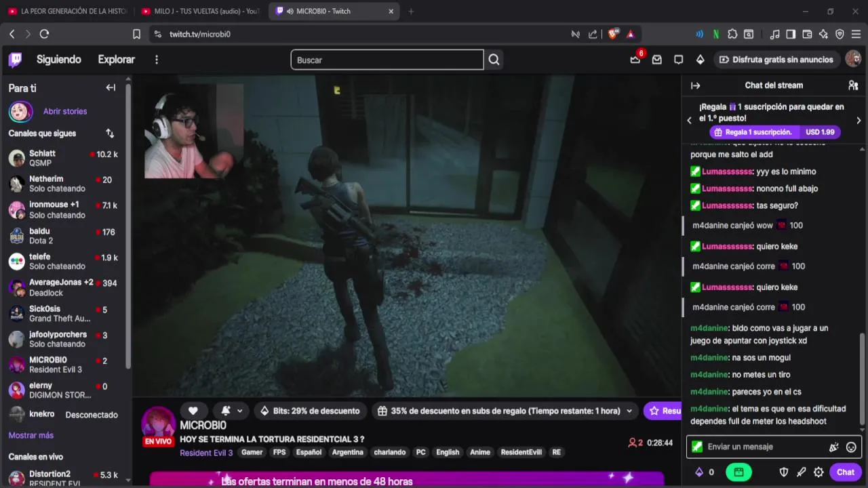Viewport: 868px width, 488px height.
Task: Click Mostrar más under followed channels
Action: point(31,435)
